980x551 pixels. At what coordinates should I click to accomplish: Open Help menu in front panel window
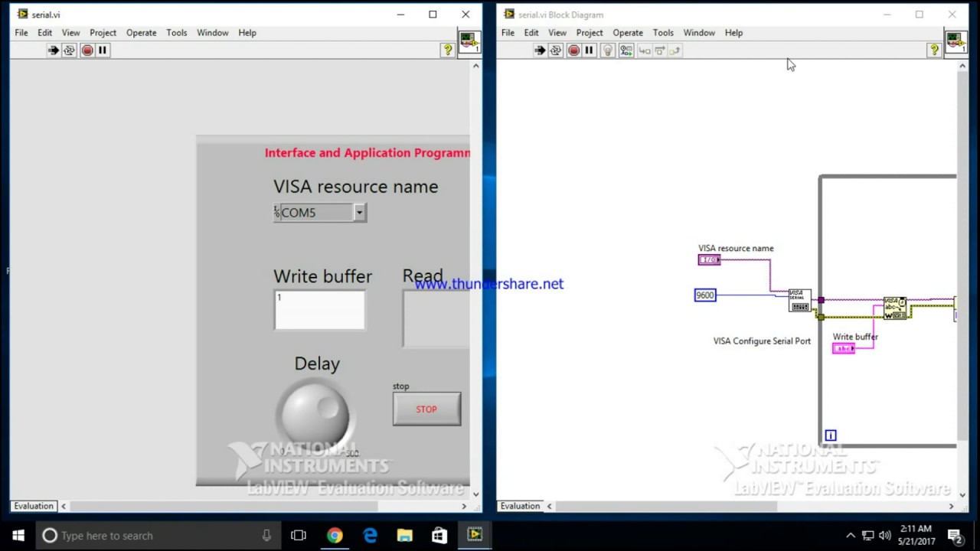click(247, 33)
